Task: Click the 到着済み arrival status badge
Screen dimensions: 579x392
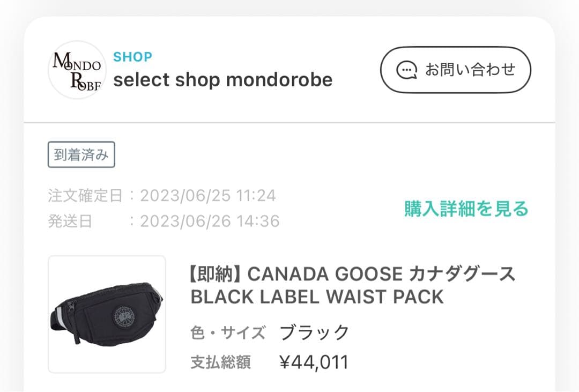Action: click(80, 154)
